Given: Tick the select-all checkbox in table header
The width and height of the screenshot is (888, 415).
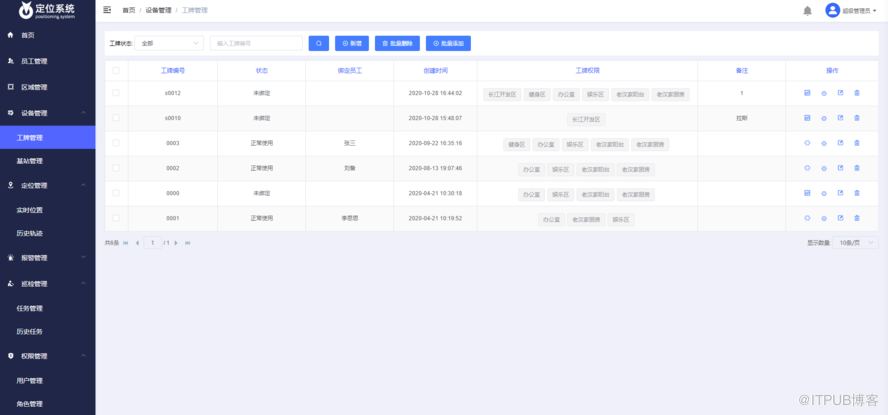Looking at the screenshot, I should (116, 71).
